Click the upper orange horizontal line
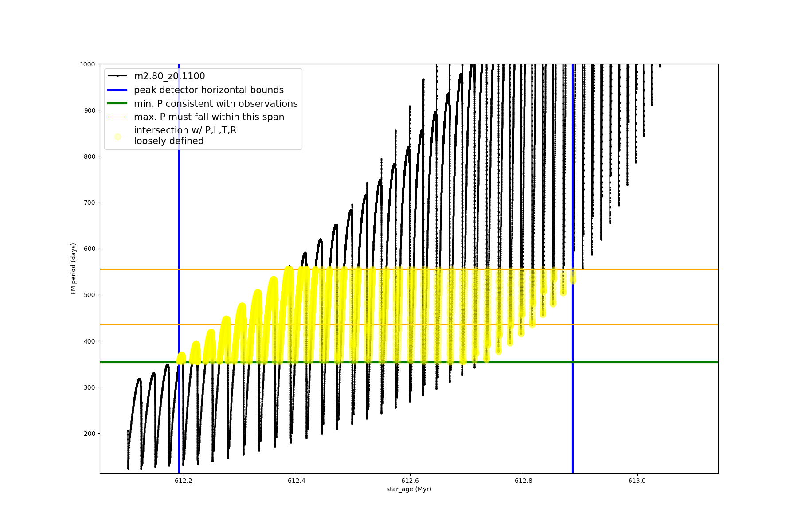Viewport: 798px width, 532px height. pyautogui.click(x=643, y=269)
